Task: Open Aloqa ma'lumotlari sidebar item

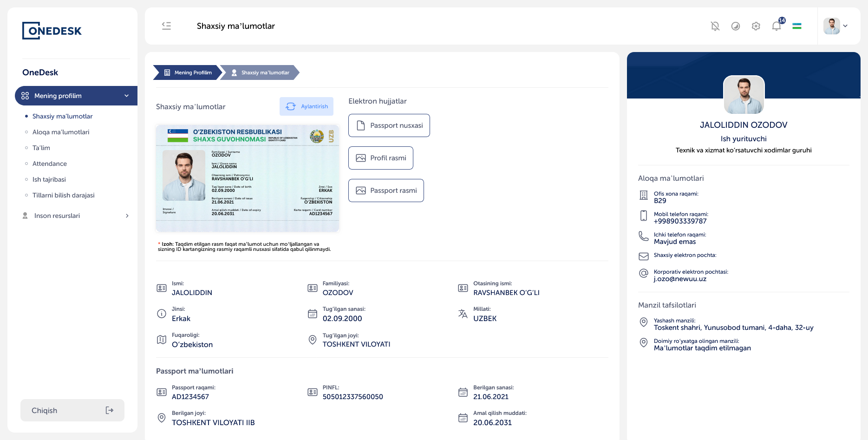Action: point(61,132)
